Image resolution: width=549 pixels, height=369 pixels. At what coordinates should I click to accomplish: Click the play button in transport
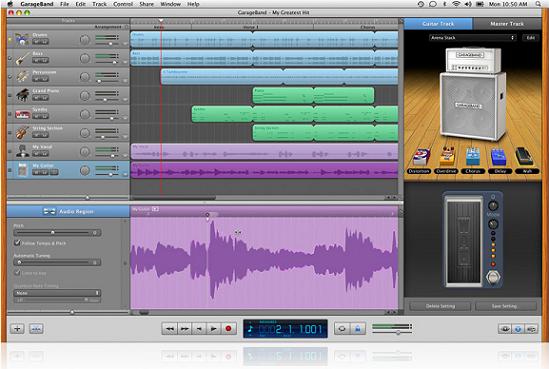(x=214, y=329)
